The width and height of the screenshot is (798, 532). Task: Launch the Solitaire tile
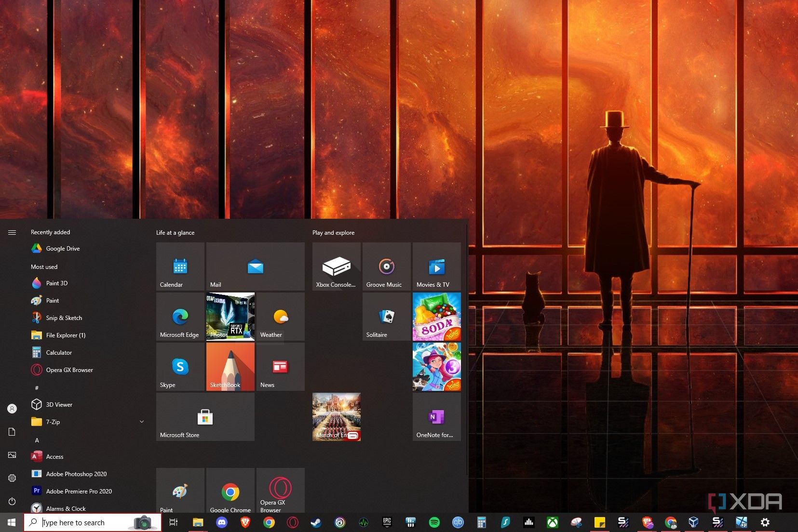(x=386, y=316)
